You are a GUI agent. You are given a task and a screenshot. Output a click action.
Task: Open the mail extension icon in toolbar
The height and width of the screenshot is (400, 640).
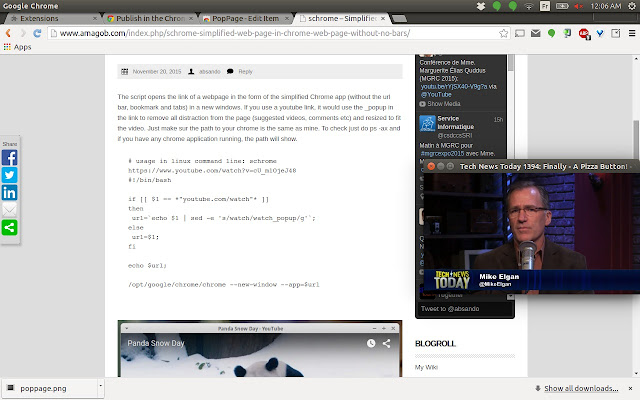(536, 33)
